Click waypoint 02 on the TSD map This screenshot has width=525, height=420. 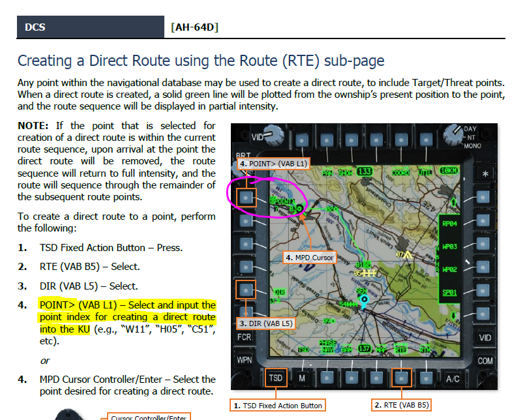332,209
